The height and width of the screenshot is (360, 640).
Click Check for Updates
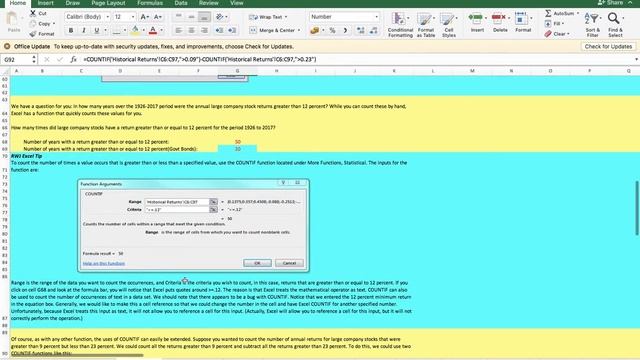tap(608, 47)
